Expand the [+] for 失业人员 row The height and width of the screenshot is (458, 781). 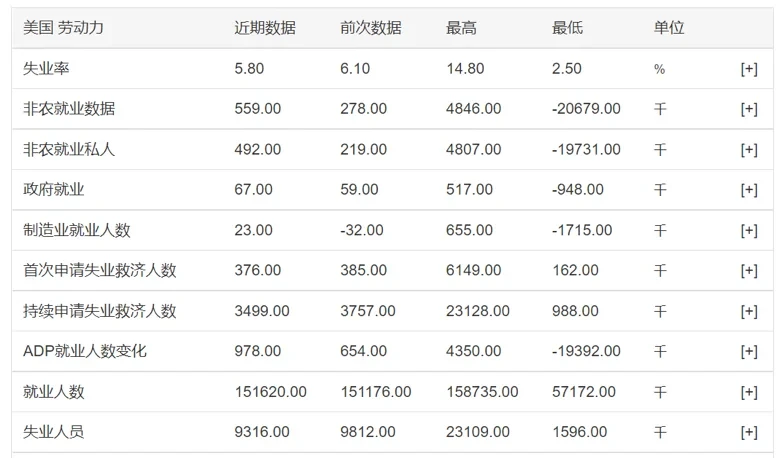click(x=748, y=432)
